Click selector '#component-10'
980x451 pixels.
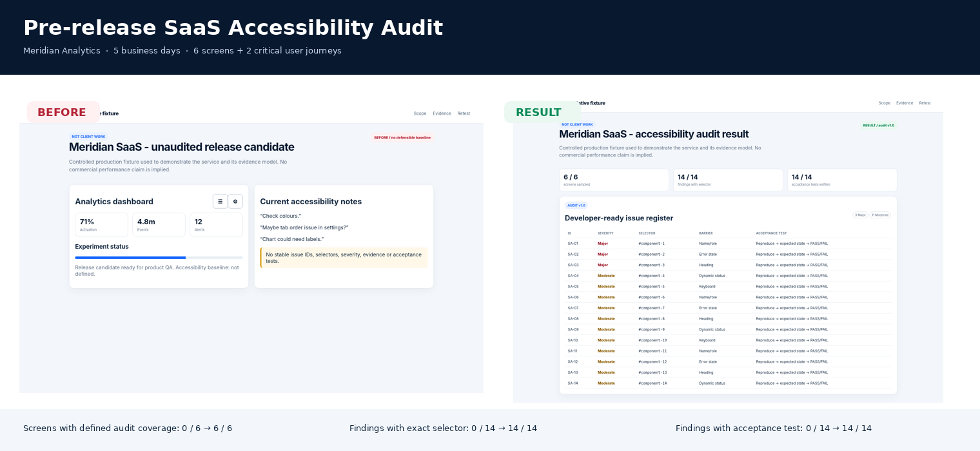click(652, 340)
